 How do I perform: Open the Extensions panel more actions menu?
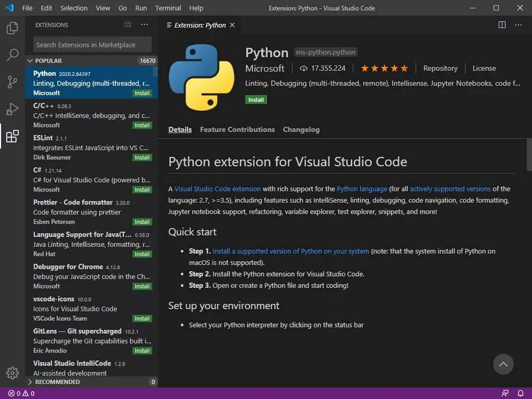(144, 25)
